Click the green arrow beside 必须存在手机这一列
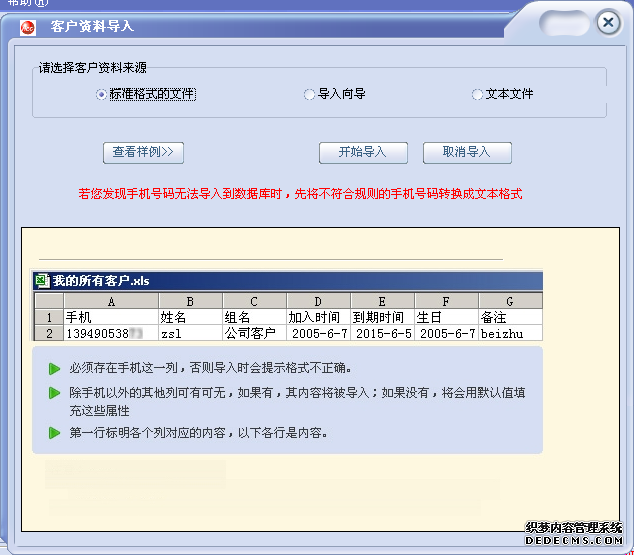634x555 pixels. [53, 368]
